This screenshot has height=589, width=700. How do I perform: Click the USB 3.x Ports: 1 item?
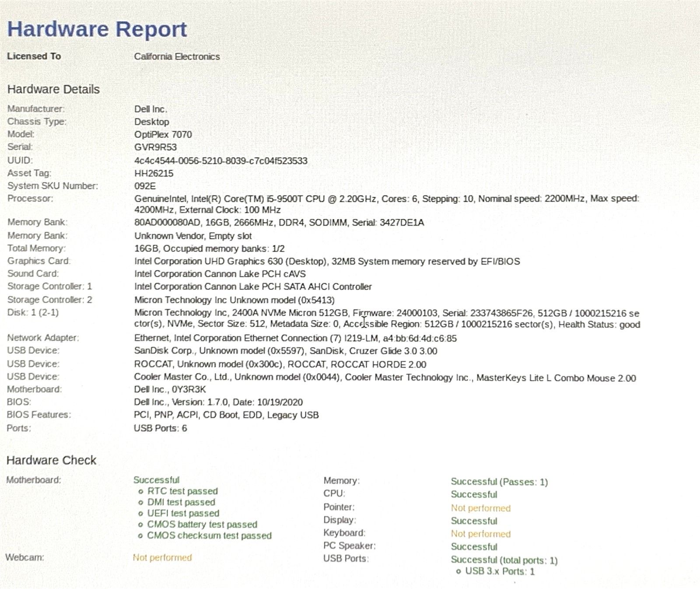click(500, 572)
